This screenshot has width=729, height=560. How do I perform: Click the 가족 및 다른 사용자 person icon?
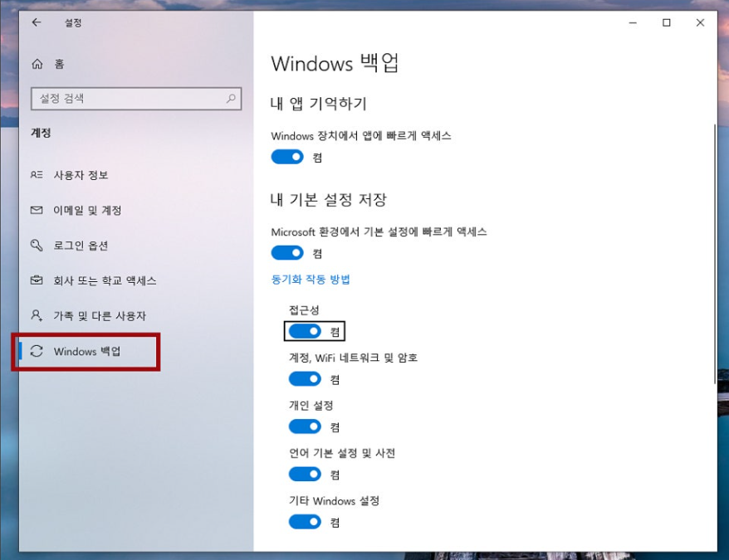pyautogui.click(x=37, y=315)
